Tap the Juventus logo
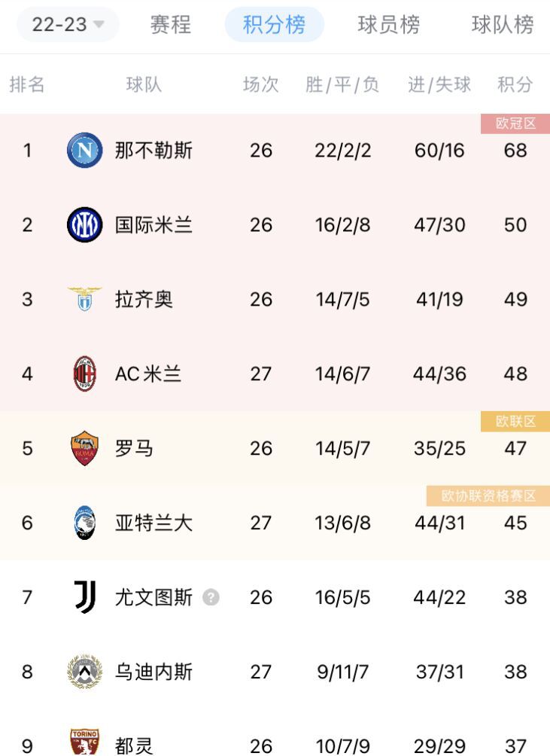 tap(84, 597)
